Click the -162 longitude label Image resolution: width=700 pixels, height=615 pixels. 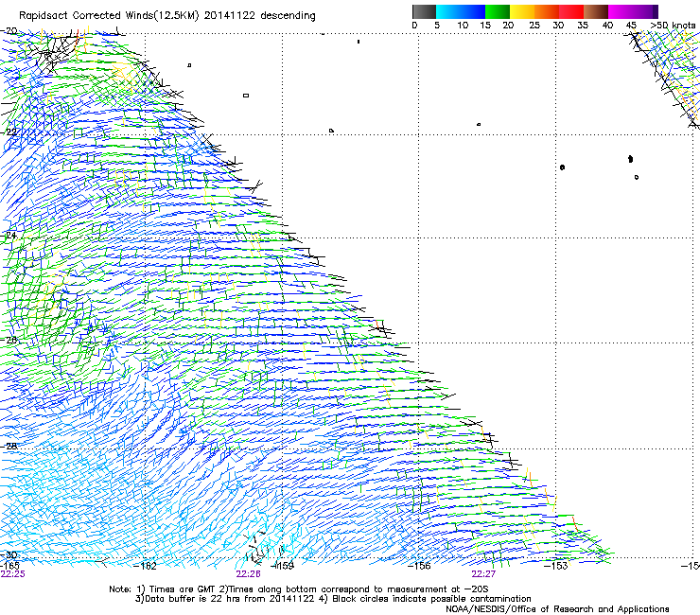(146, 567)
